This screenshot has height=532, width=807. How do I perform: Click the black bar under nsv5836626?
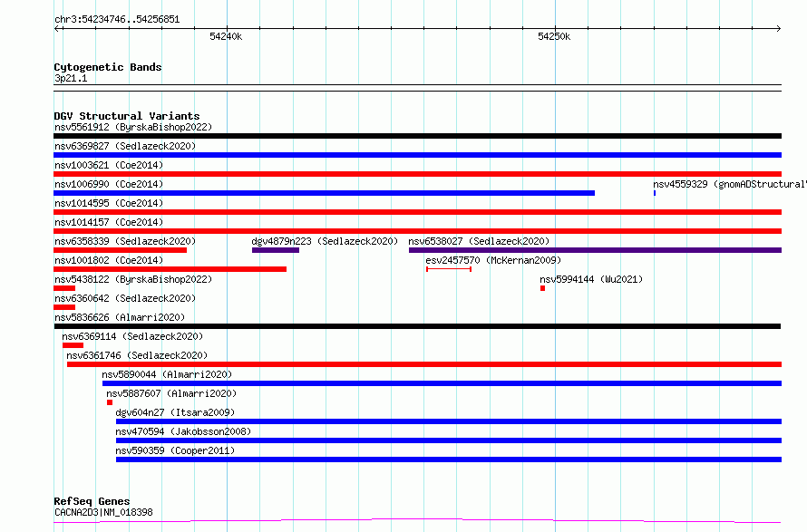click(x=417, y=326)
